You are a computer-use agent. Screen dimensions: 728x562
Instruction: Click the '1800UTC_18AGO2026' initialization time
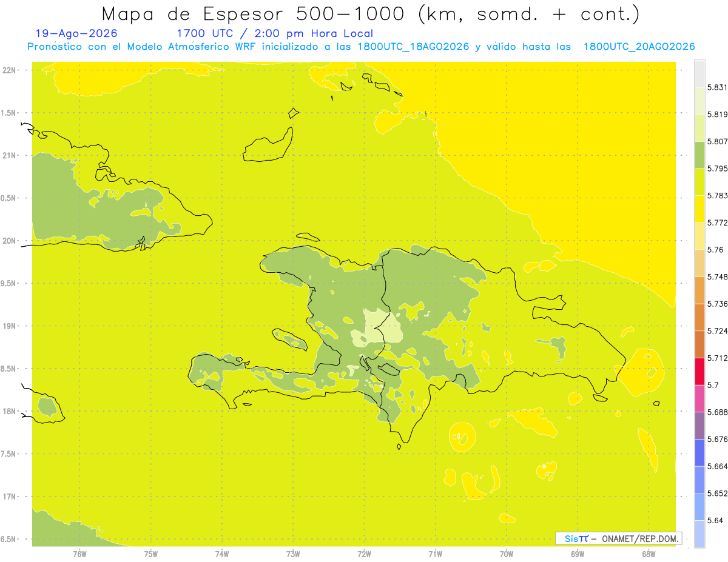click(413, 47)
